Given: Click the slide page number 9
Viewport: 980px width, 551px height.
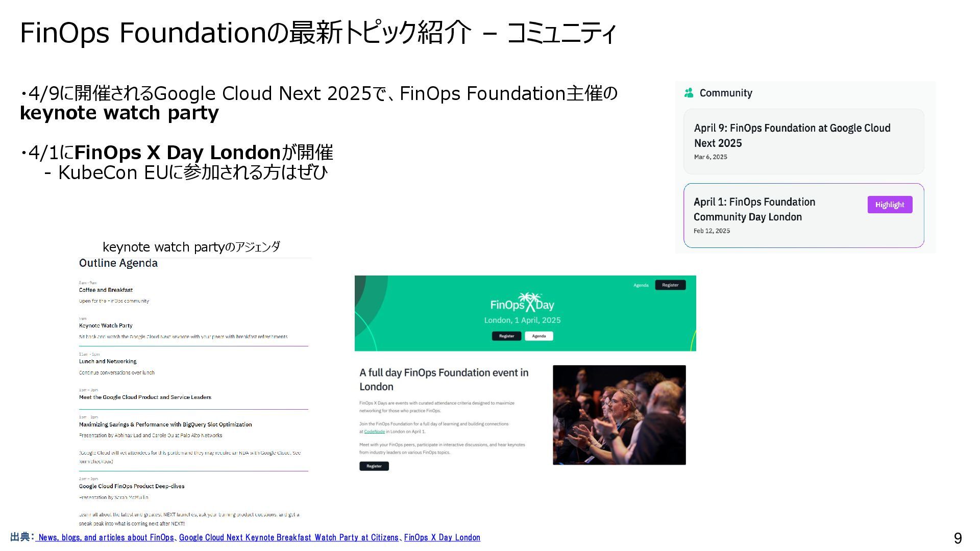Looking at the screenshot, I should [958, 538].
